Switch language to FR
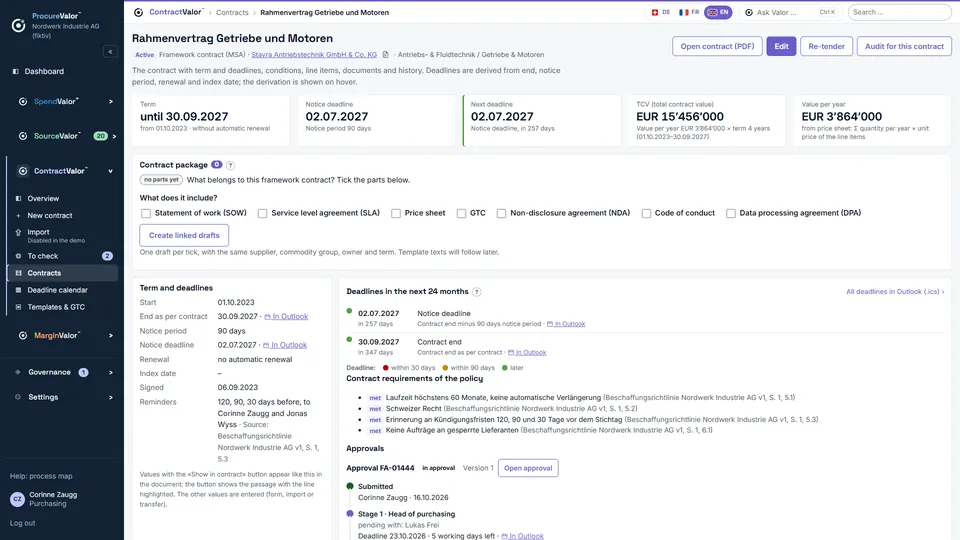This screenshot has height=540, width=960. pyautogui.click(x=689, y=12)
